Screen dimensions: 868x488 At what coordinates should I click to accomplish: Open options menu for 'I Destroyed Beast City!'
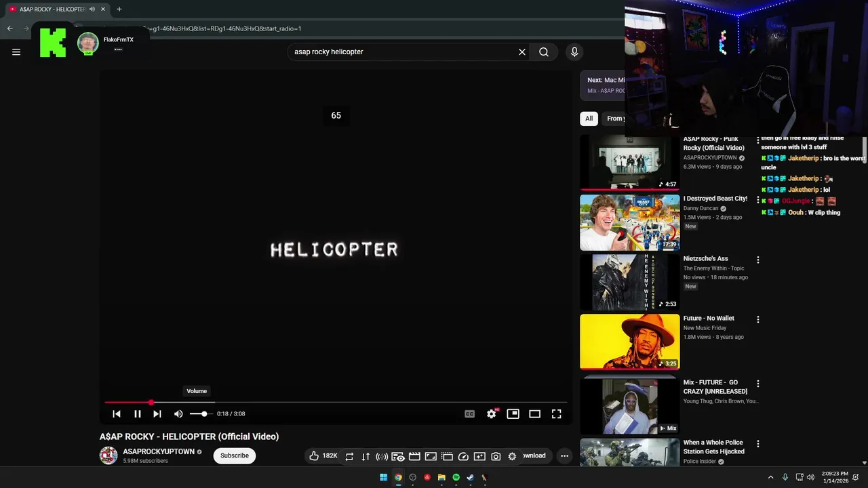pos(758,200)
